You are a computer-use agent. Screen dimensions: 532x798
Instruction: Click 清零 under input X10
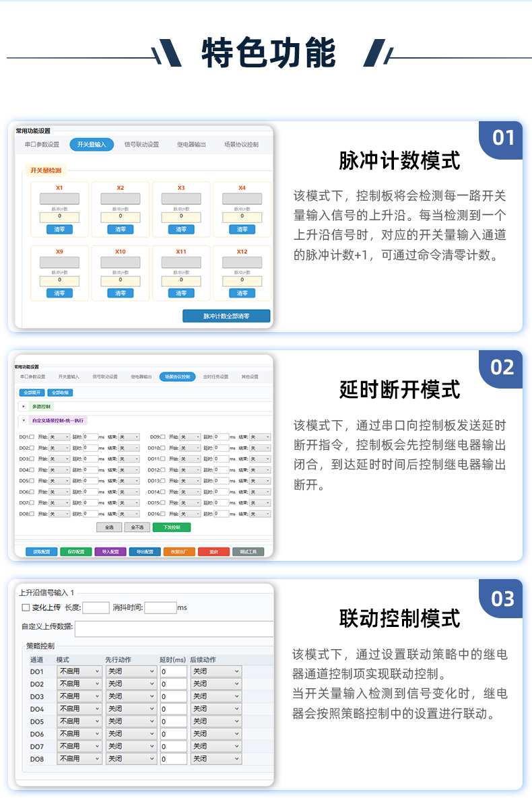point(120,293)
